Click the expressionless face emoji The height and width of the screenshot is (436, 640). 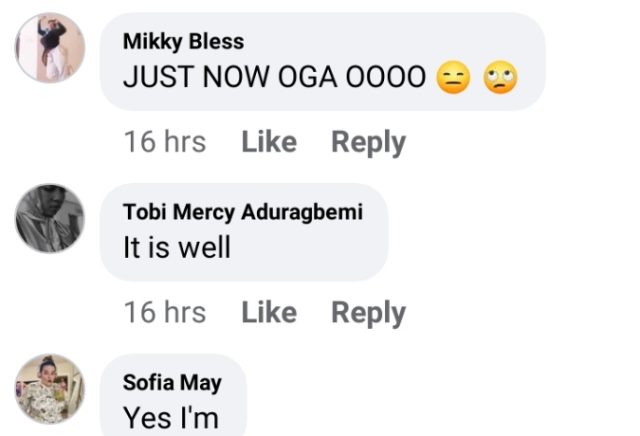pos(454,78)
